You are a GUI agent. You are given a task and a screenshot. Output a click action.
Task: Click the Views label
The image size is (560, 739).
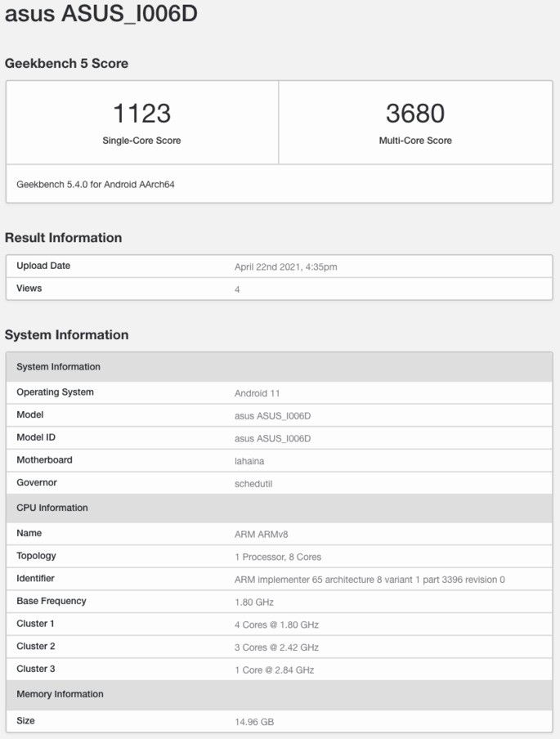point(29,289)
